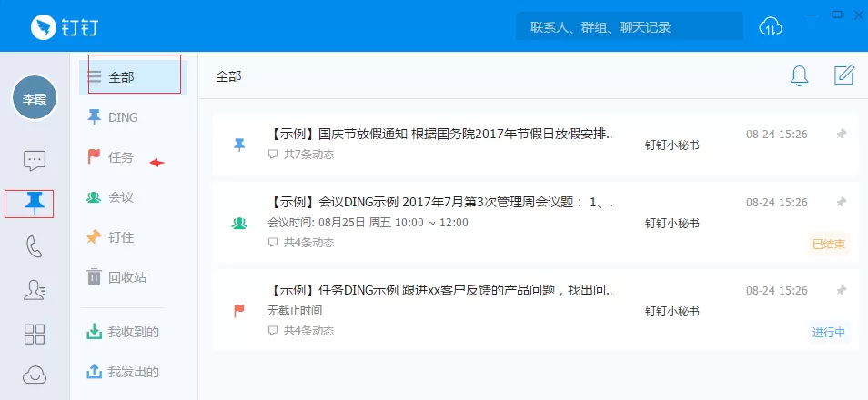Open the messages chat bubble icon
The height and width of the screenshot is (400, 868).
point(35,161)
